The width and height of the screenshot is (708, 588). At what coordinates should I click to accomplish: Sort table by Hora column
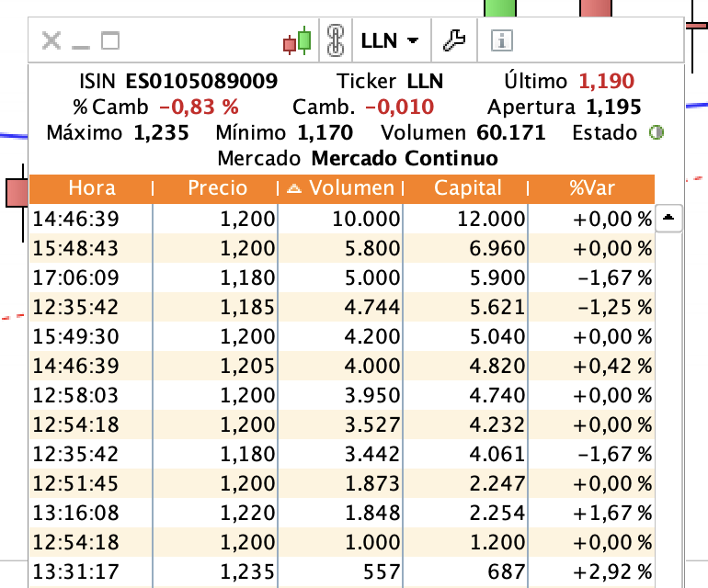point(92,189)
